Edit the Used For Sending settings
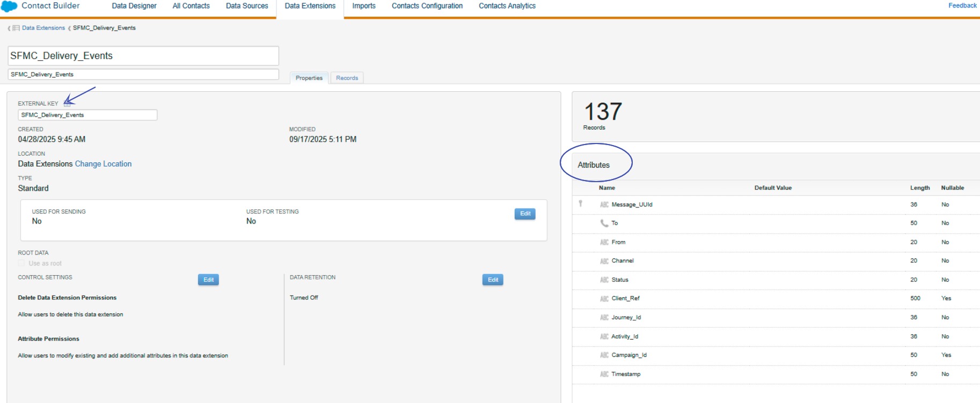 tap(525, 214)
